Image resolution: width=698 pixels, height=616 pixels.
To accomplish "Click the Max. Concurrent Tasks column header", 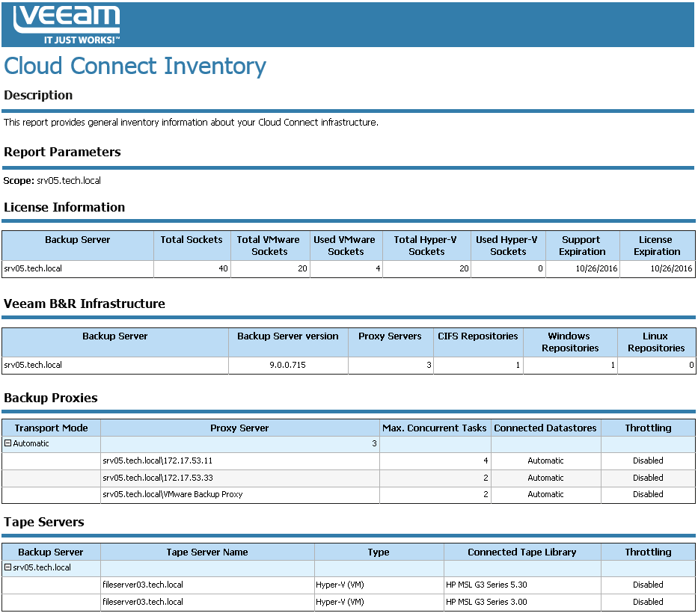I will 435,428.
